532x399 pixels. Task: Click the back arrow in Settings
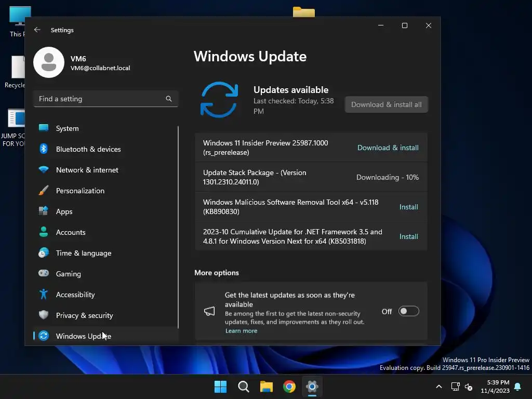pyautogui.click(x=37, y=30)
